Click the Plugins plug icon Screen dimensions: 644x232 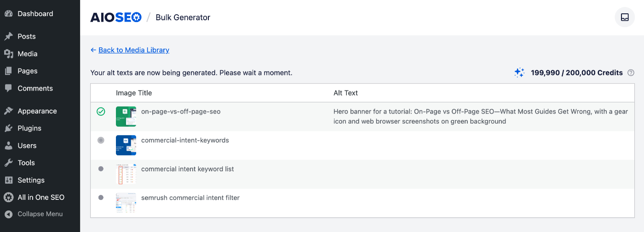point(8,128)
